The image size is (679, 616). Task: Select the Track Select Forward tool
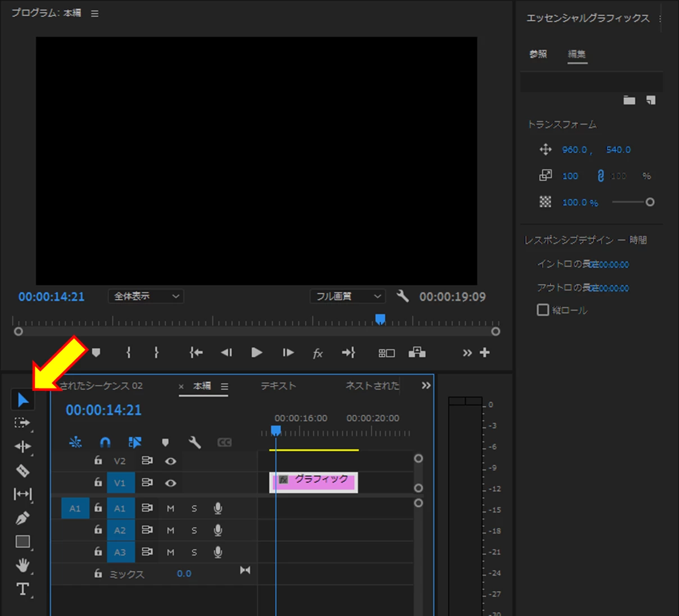[22, 423]
